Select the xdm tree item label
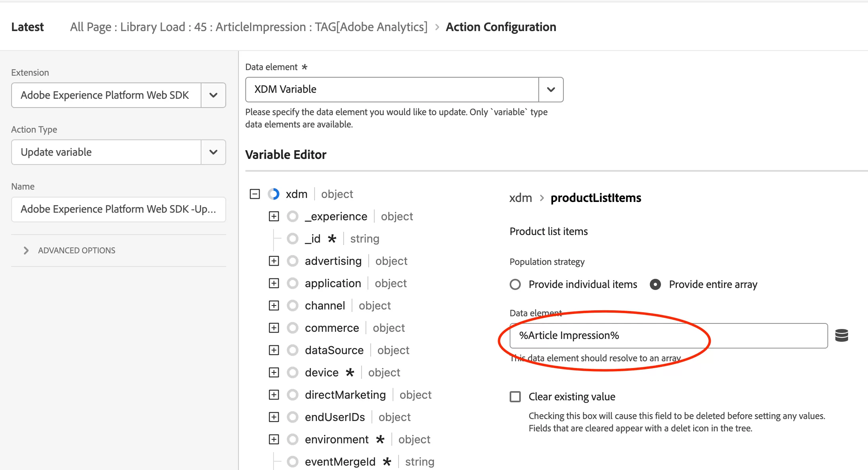 point(297,194)
